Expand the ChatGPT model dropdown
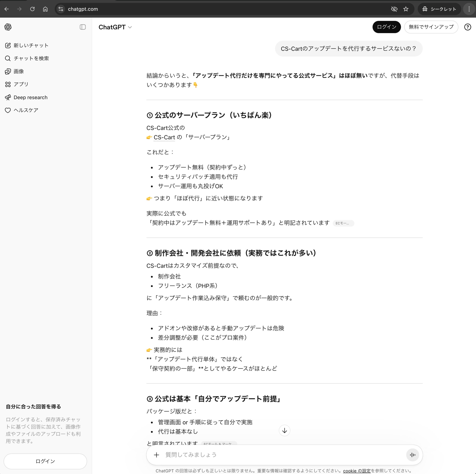 click(115, 27)
